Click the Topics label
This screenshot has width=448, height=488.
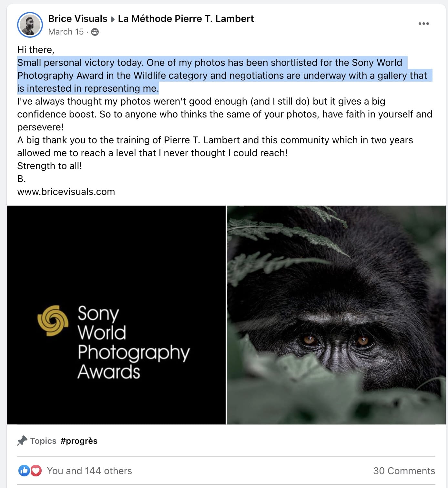coord(43,441)
